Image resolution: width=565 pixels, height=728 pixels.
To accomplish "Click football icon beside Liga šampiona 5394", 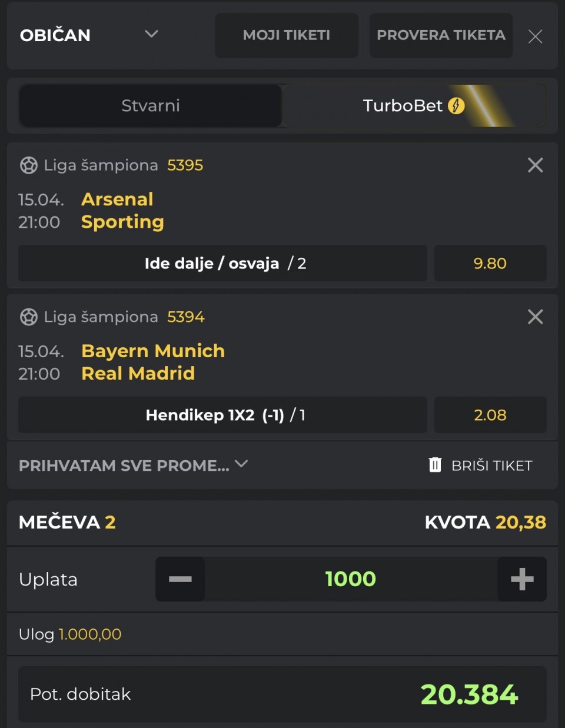I will (28, 317).
